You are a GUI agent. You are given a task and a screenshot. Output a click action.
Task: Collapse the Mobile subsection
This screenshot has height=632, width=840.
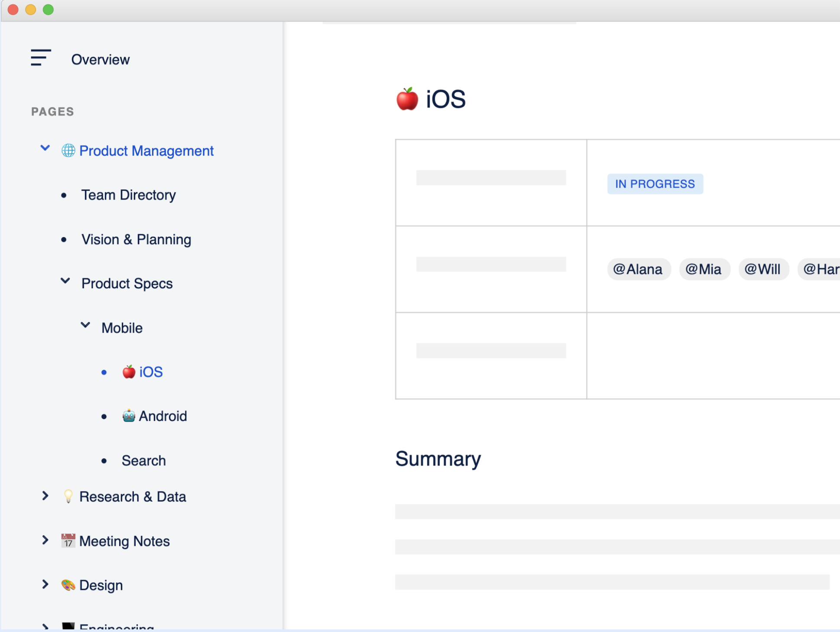(x=85, y=325)
